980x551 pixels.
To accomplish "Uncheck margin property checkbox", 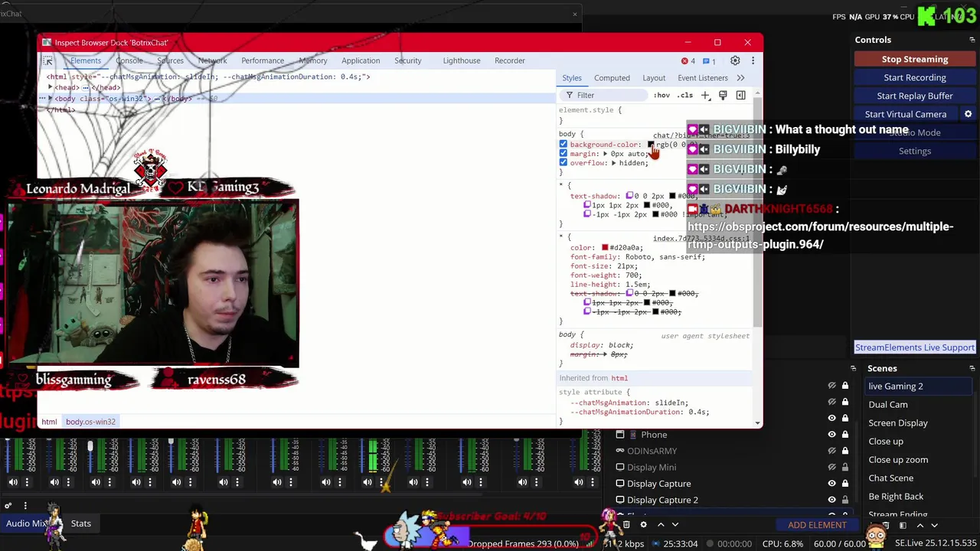I will click(563, 153).
